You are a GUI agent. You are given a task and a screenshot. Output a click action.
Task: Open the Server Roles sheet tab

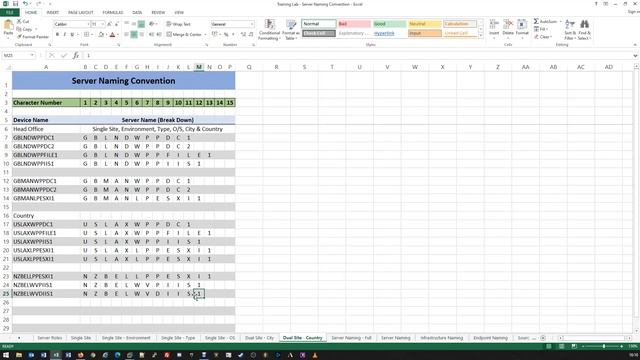49,338
